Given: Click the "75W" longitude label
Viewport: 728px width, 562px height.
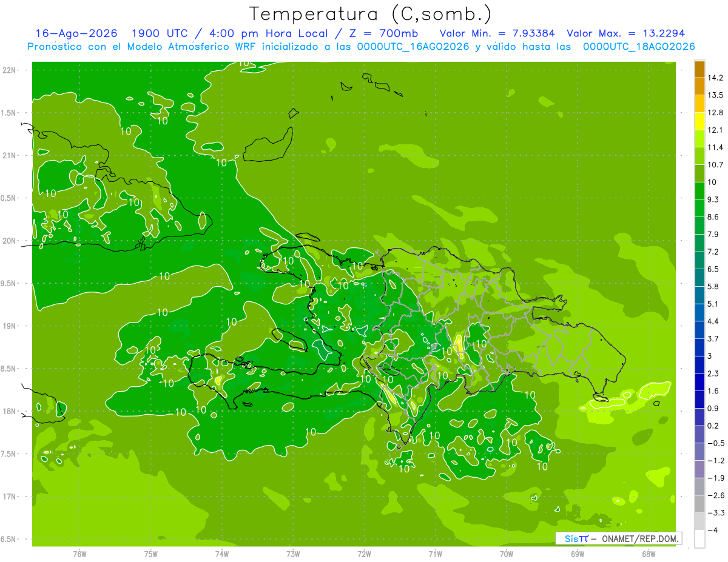Looking at the screenshot, I should pos(150,554).
